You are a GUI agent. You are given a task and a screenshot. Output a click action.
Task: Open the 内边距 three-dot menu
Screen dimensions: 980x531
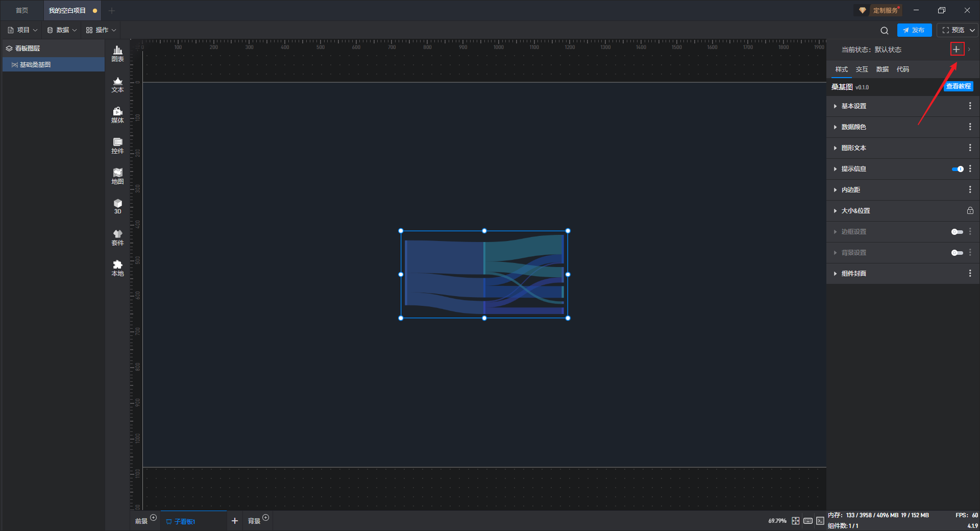click(970, 189)
